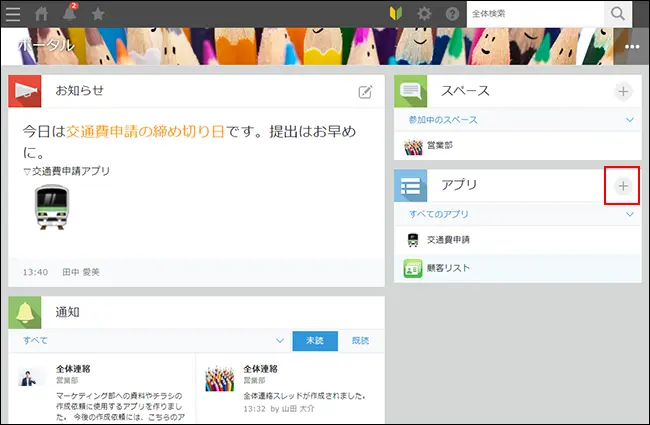Expand the すべてのアプリ dropdown

pos(629,214)
